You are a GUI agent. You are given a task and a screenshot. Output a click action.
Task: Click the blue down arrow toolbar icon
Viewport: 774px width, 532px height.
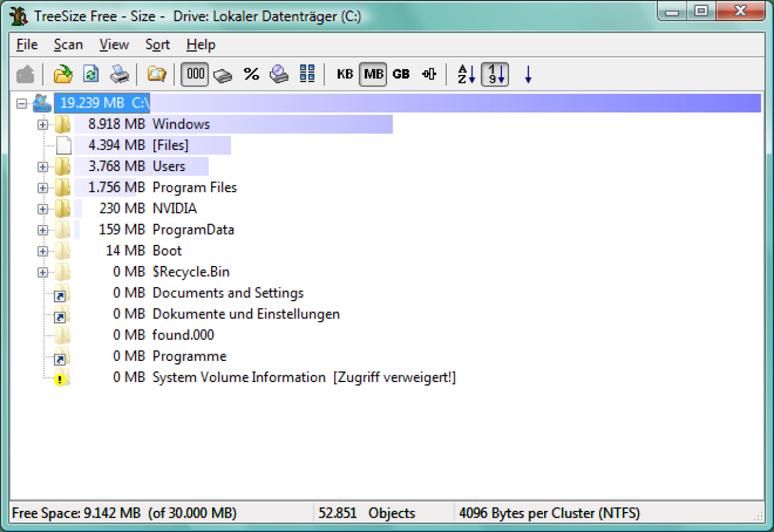coord(528,74)
